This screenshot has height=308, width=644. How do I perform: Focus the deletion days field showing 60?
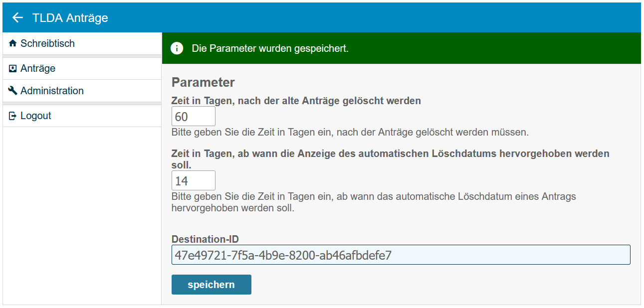click(x=193, y=117)
